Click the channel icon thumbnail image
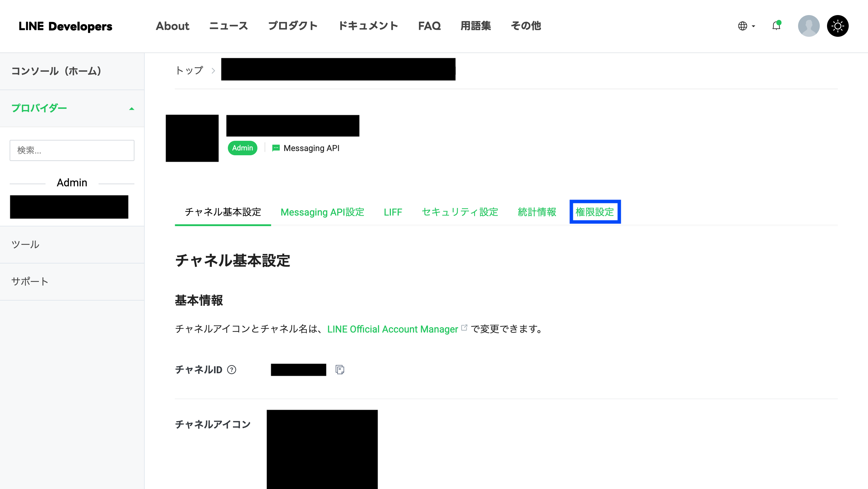 192,138
